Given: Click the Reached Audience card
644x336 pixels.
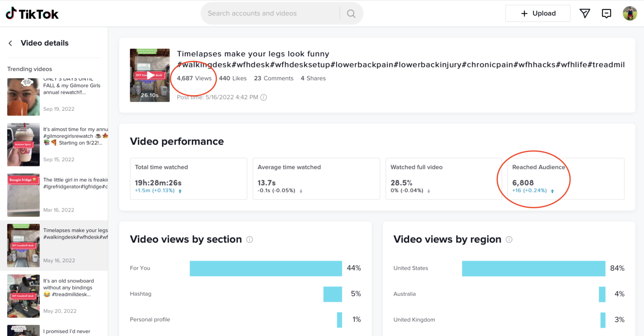Looking at the screenshot, I should (566, 179).
